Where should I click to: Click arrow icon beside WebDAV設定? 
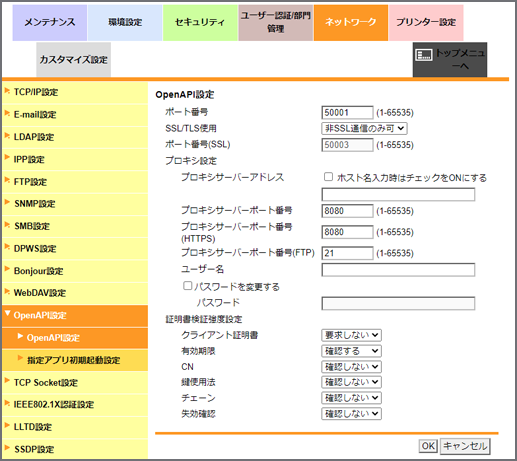pos(7,291)
